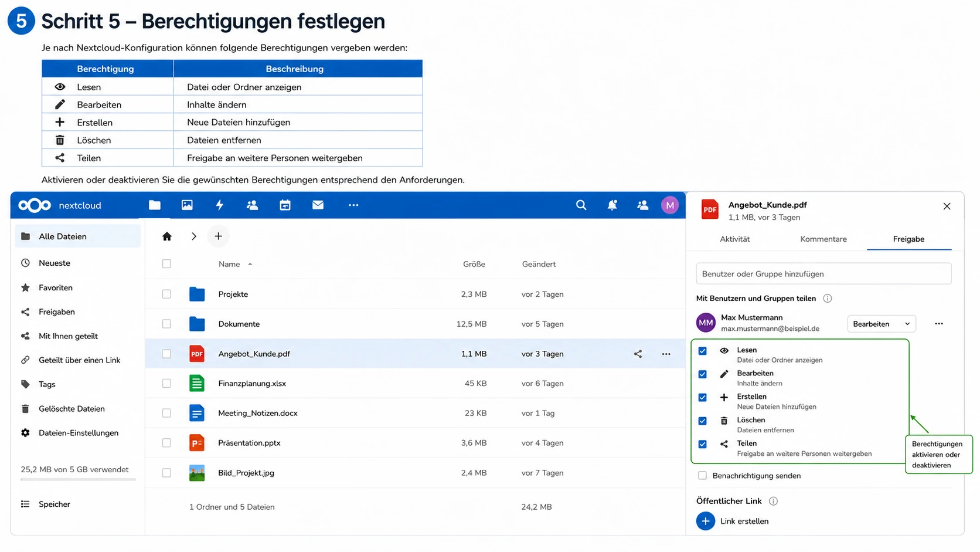
Task: Open Dateien-Einstellungen
Action: [77, 433]
